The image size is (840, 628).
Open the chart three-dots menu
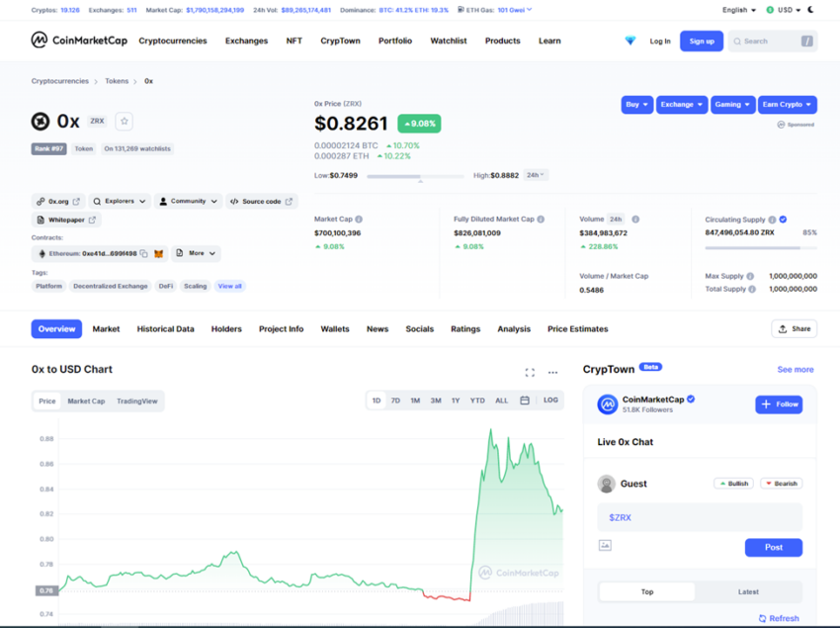pyautogui.click(x=552, y=372)
